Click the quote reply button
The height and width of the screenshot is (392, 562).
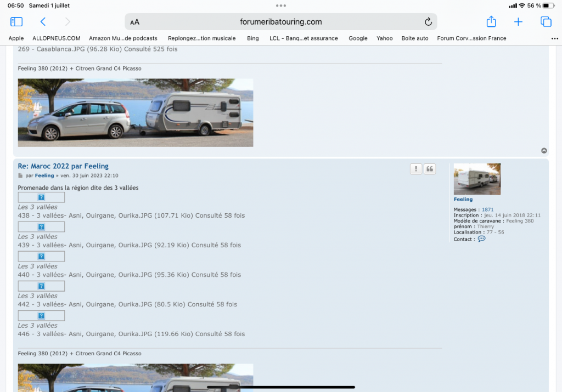(x=430, y=169)
